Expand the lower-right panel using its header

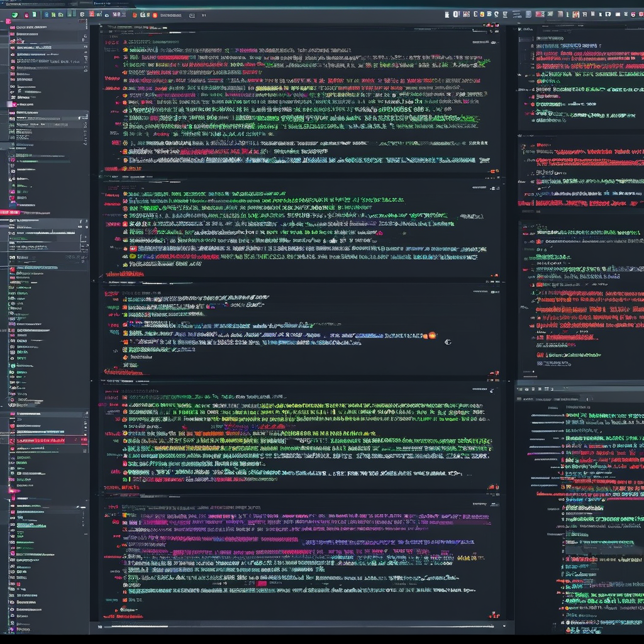[x=579, y=389]
